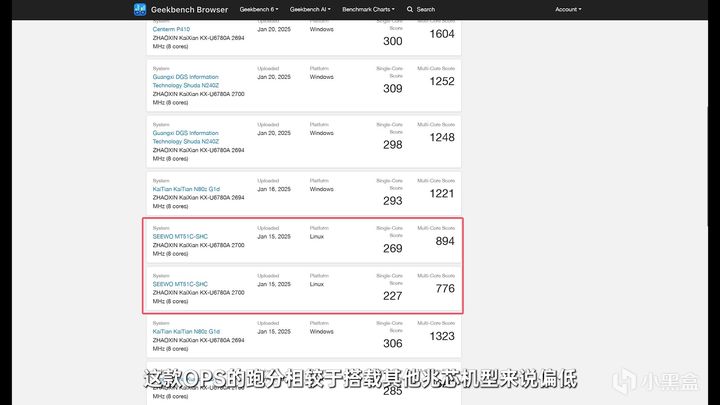This screenshot has width=720, height=405.
Task: Select Linux platform text in 269 row
Action: click(316, 236)
